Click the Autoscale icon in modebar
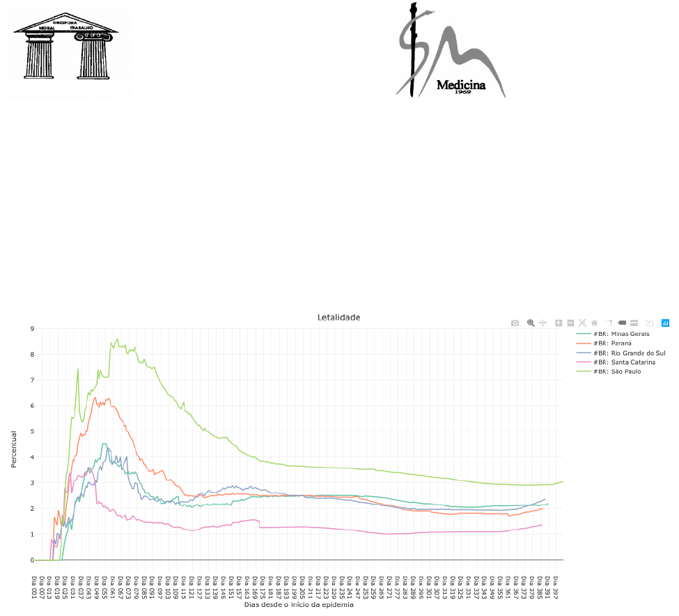The height and width of the screenshot is (616, 679). tap(582, 323)
